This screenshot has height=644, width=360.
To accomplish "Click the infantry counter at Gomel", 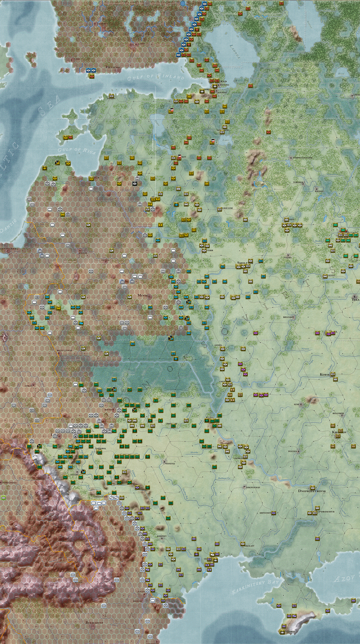I will (x=223, y=349).
